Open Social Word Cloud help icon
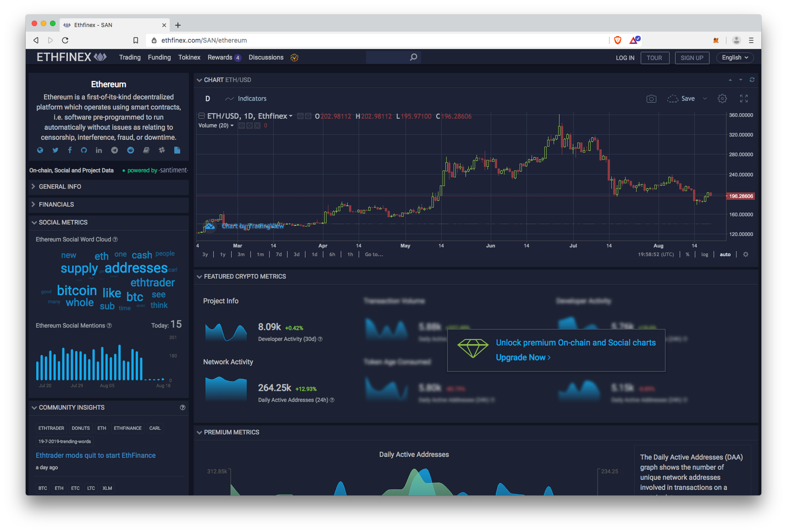The height and width of the screenshot is (532, 787). (x=115, y=239)
